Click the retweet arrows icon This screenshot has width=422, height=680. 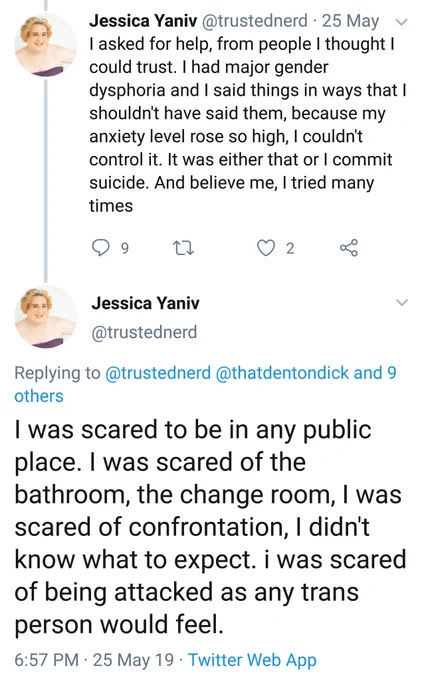[x=183, y=248]
